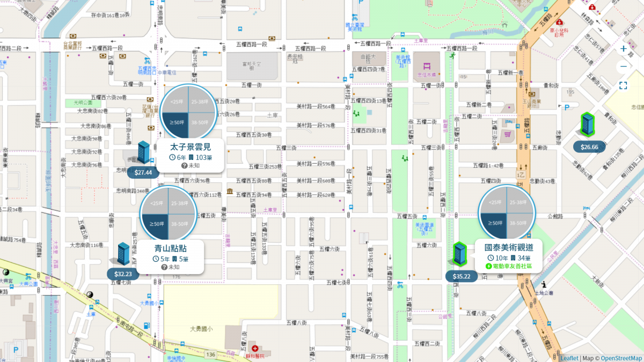
Task: Select <25坪 segment of 青山點點 chart
Action: (x=156, y=202)
